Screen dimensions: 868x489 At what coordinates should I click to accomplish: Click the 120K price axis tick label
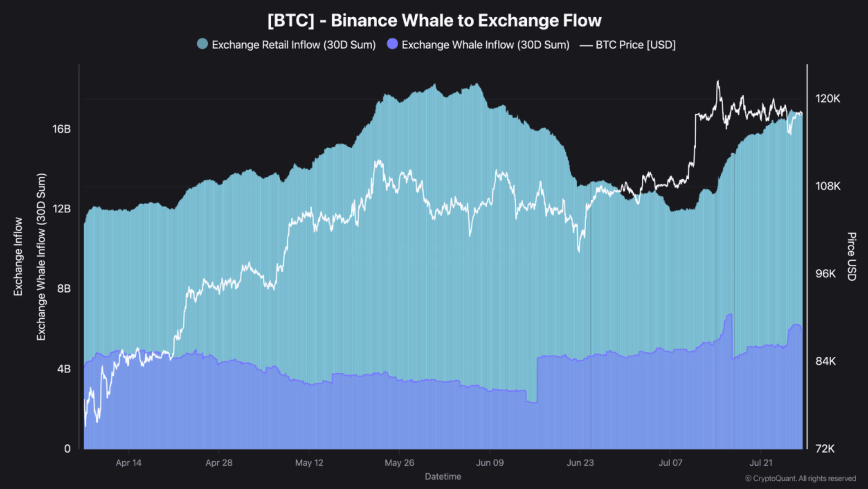(x=828, y=99)
